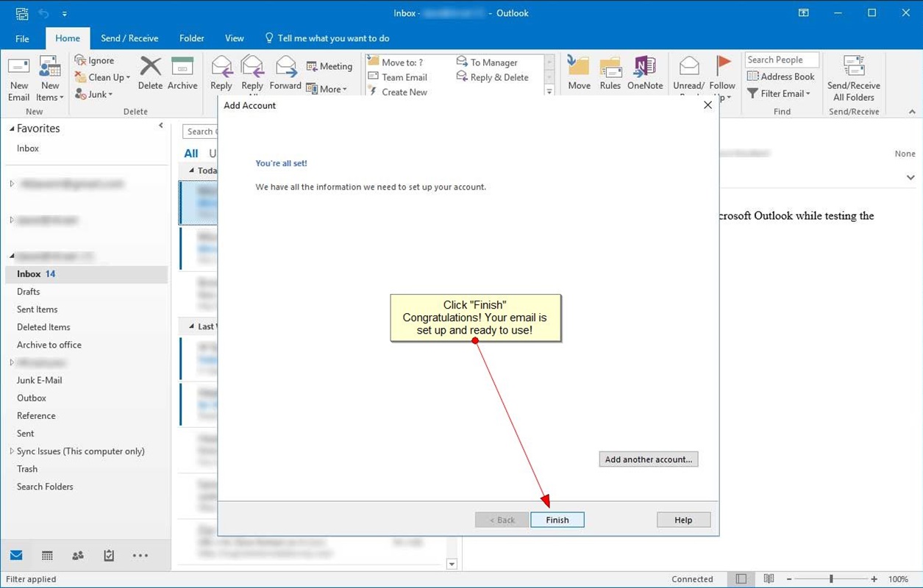Click Tell me what you want to do

(x=327, y=38)
